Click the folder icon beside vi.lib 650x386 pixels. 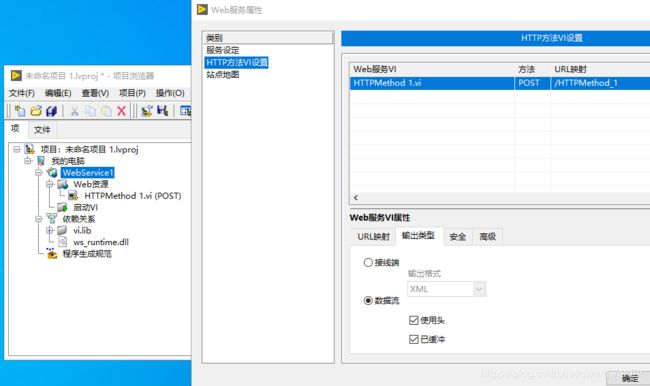pyautogui.click(x=62, y=230)
